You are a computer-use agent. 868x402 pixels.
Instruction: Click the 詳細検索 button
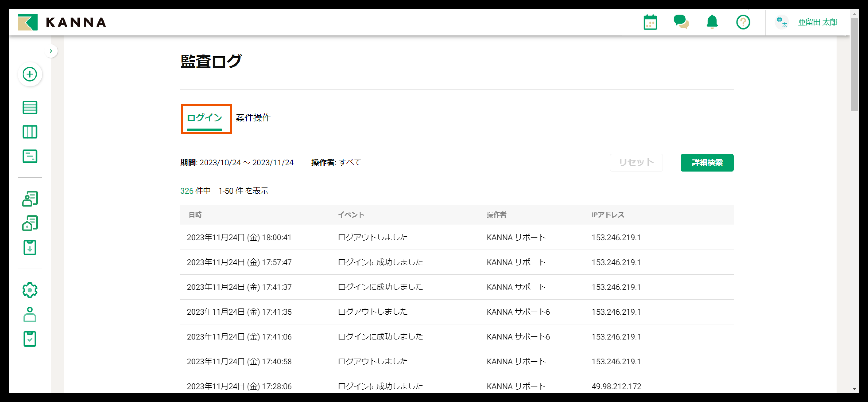pyautogui.click(x=707, y=163)
